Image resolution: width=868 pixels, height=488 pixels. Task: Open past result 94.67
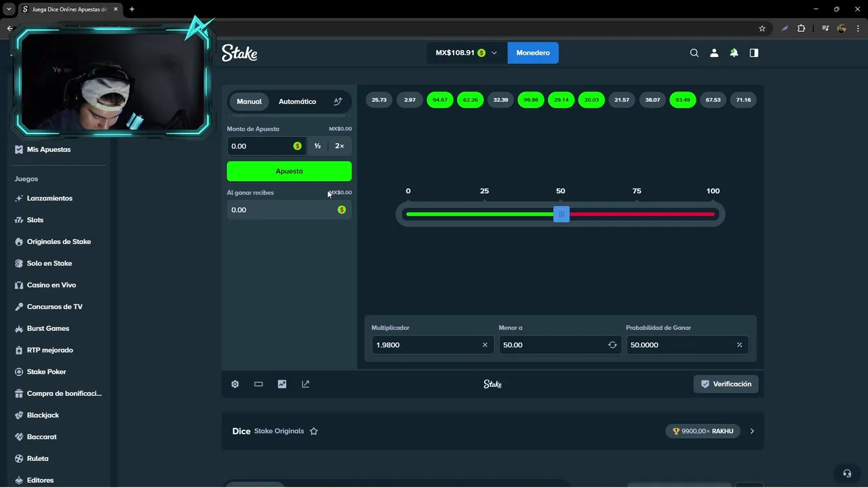pos(440,100)
